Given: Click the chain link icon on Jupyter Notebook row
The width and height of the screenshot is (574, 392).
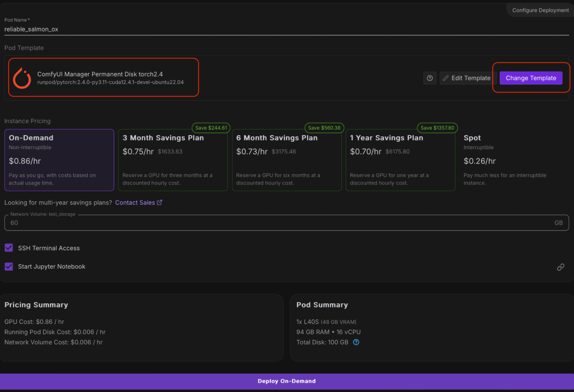Looking at the screenshot, I should click(560, 267).
